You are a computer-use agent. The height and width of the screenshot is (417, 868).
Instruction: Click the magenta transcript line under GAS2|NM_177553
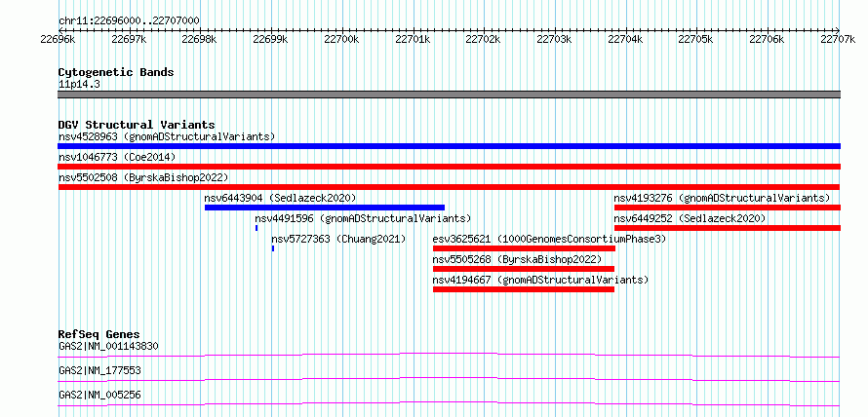449,379
